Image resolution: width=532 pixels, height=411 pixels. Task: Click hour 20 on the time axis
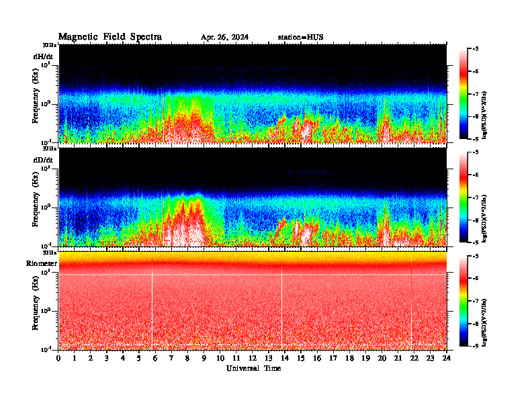coord(382,358)
